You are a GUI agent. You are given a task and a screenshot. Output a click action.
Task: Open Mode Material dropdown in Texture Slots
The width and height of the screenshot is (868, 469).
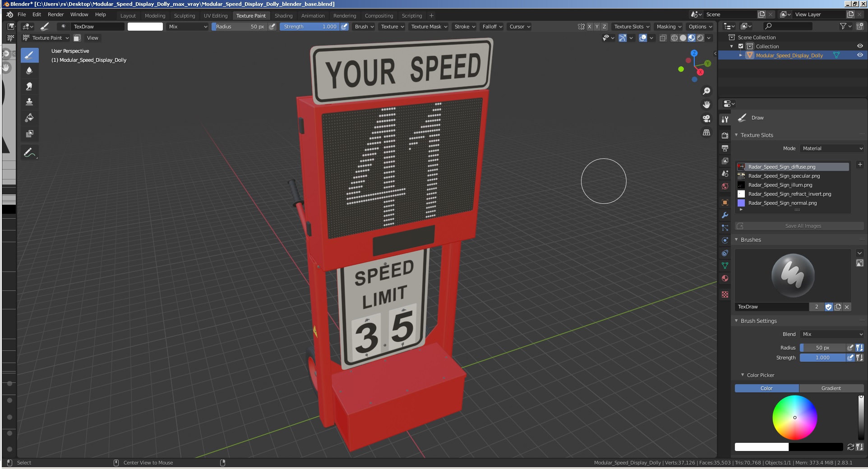point(832,148)
